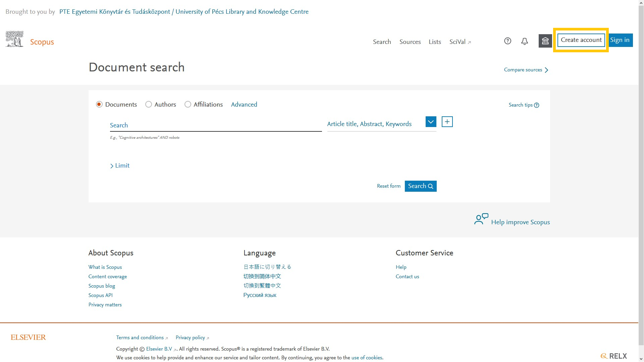This screenshot has height=362, width=644.
Task: Open Scopus blog link
Action: tap(102, 286)
